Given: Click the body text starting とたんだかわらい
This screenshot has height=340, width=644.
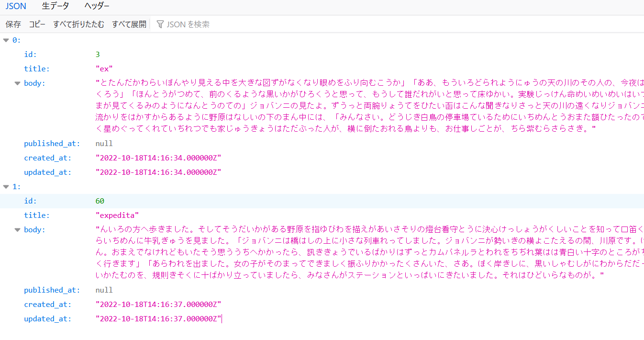Looking at the screenshot, I should pyautogui.click(x=369, y=106).
